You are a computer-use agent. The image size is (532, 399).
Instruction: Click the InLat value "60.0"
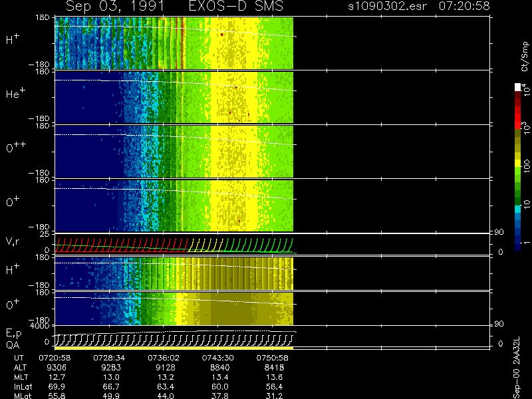(x=220, y=386)
